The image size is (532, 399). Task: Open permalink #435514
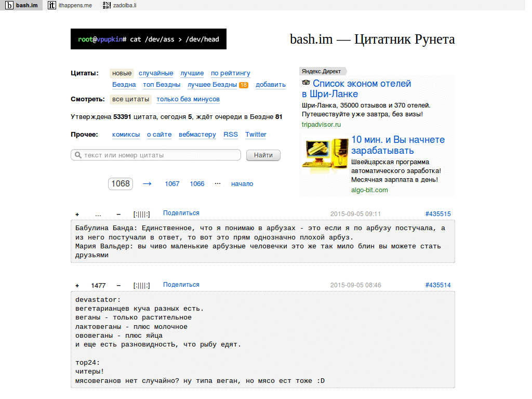(x=438, y=285)
